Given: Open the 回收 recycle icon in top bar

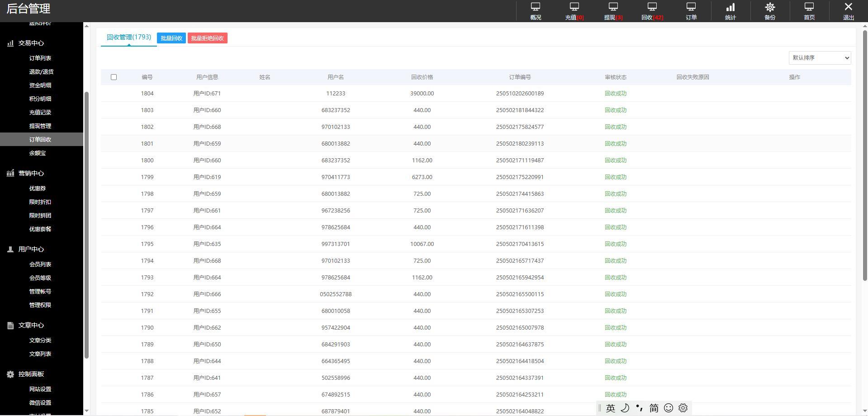Looking at the screenshot, I should click(652, 7).
